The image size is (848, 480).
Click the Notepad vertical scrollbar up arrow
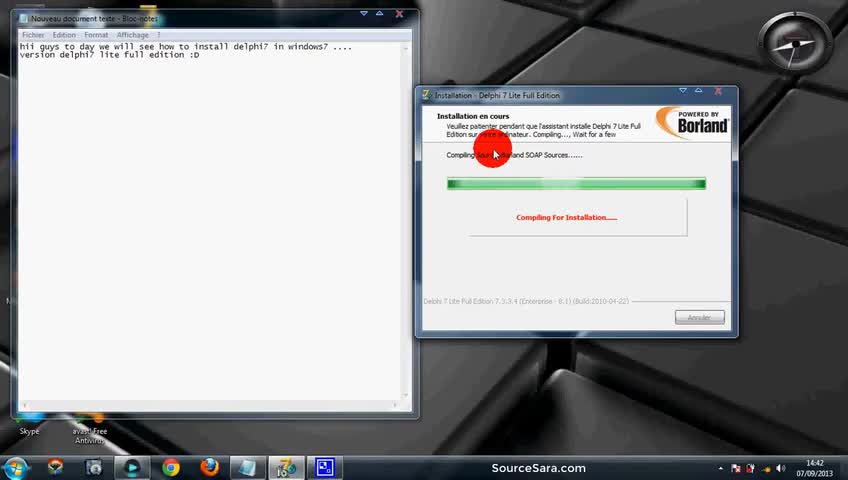coord(406,49)
